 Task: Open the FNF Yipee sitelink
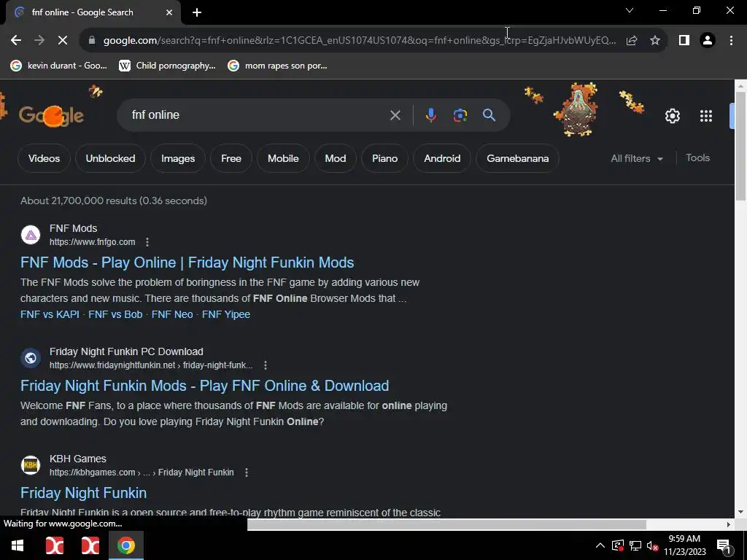click(226, 314)
